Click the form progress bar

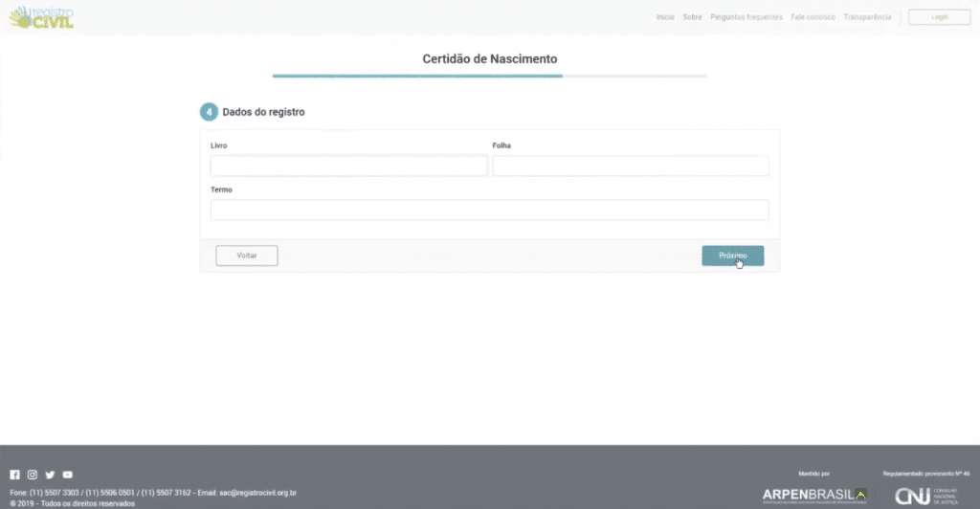click(x=489, y=76)
